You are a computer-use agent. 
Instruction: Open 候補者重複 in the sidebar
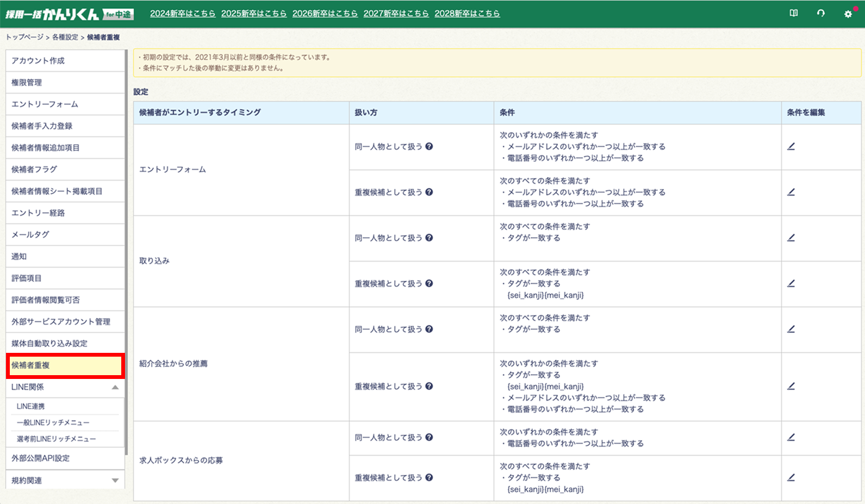[65, 365]
